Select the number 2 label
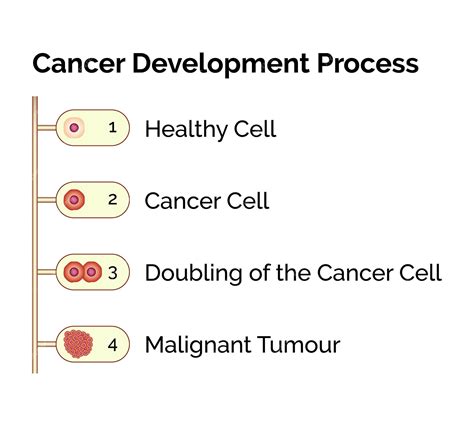The height and width of the screenshot is (426, 474). [x=113, y=200]
